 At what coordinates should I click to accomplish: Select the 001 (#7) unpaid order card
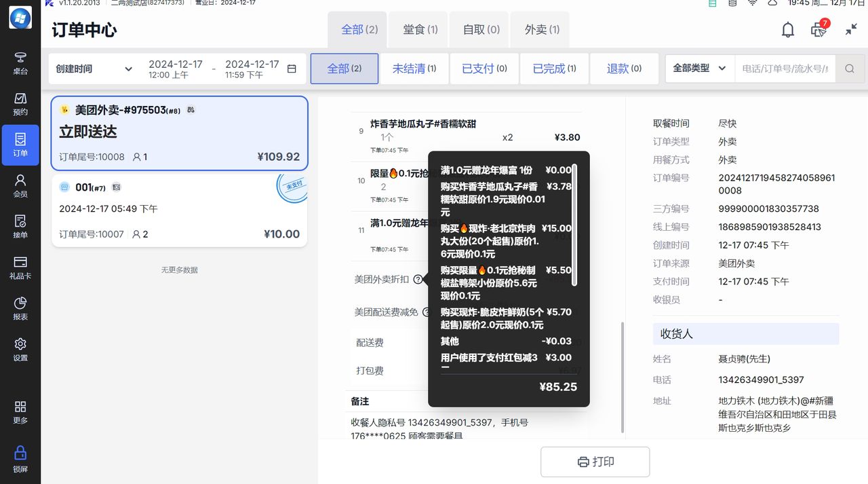[x=180, y=210]
